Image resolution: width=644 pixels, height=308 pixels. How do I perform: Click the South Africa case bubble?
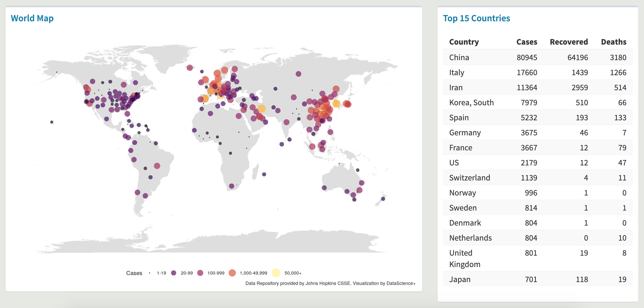(x=232, y=186)
